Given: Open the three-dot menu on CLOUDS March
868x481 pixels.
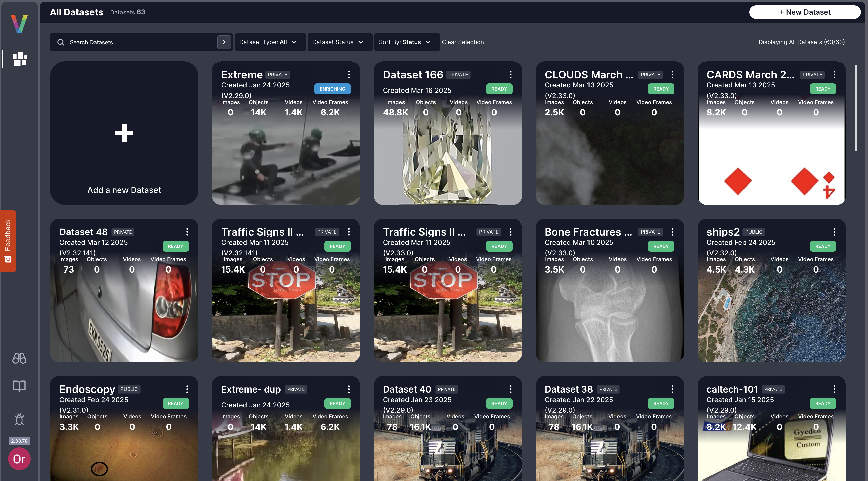Looking at the screenshot, I should coord(673,74).
